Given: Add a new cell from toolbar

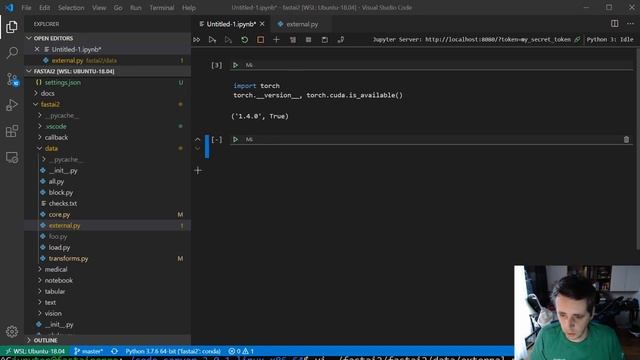Looking at the screenshot, I should tap(276, 40).
